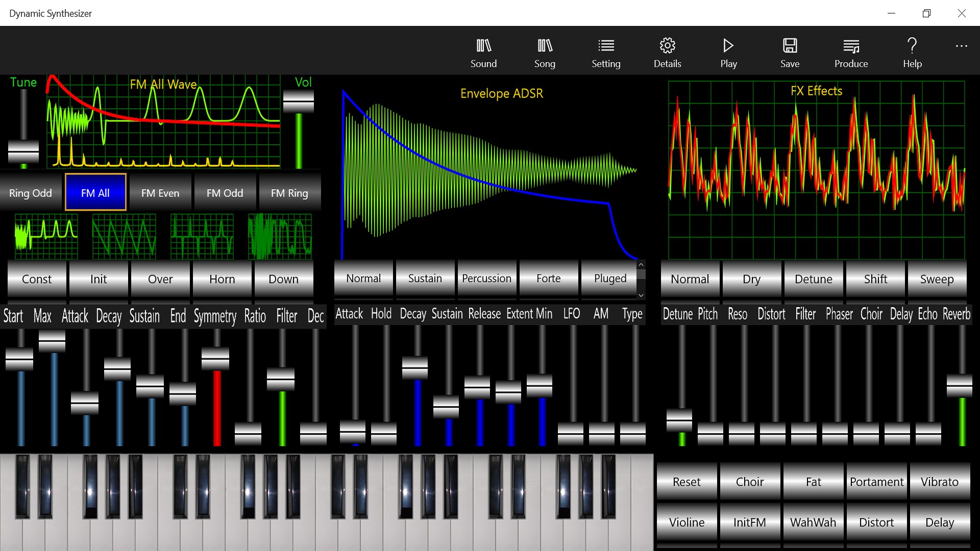This screenshot has width=980, height=551.
Task: Toggle the Ring Odd waveform mode
Action: coord(31,192)
